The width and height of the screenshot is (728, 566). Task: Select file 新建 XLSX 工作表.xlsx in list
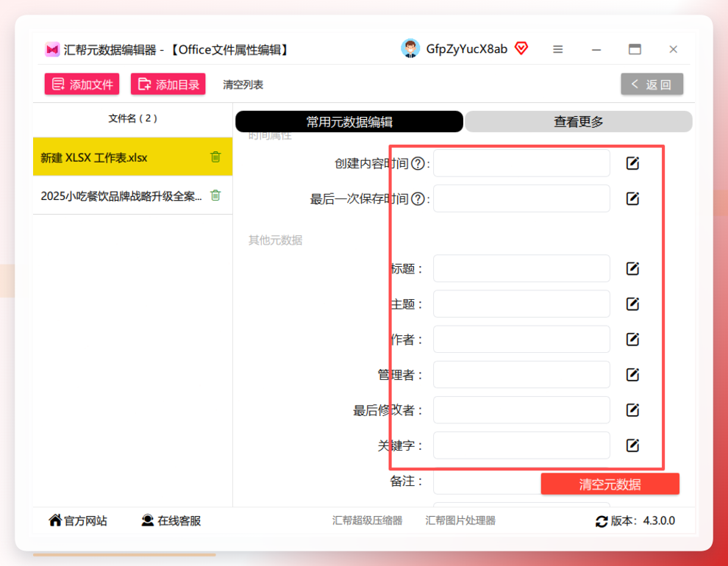click(x=133, y=157)
